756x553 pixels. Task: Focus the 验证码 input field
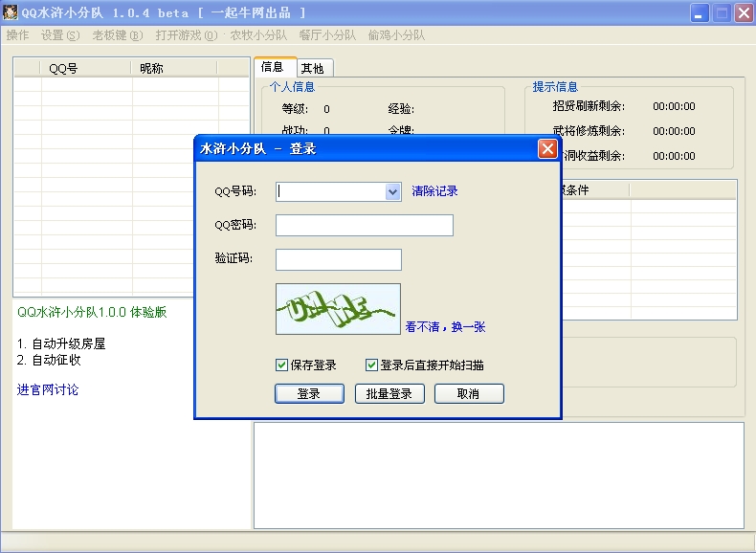(x=339, y=260)
